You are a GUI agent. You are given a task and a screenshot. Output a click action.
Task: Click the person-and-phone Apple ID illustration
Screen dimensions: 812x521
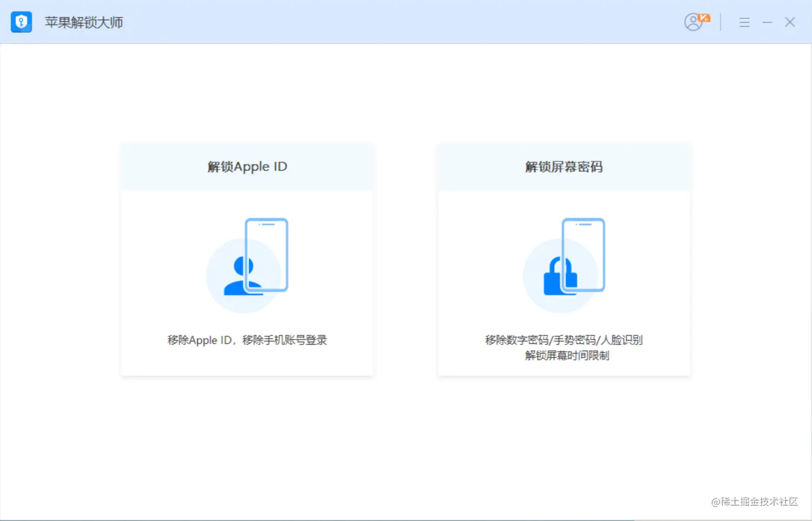click(247, 265)
